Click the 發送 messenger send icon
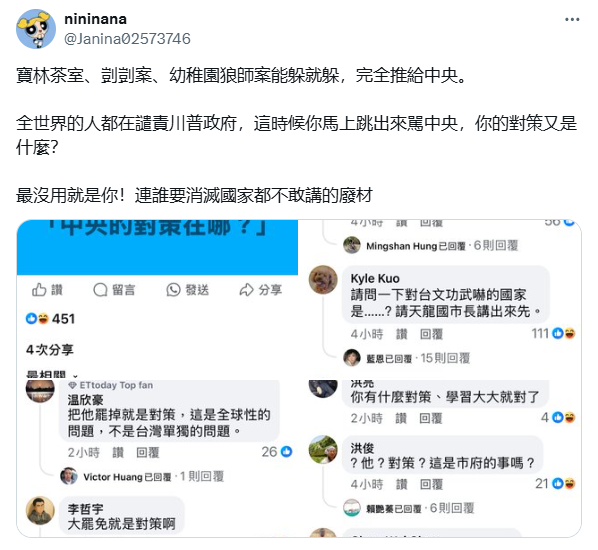 click(x=173, y=290)
